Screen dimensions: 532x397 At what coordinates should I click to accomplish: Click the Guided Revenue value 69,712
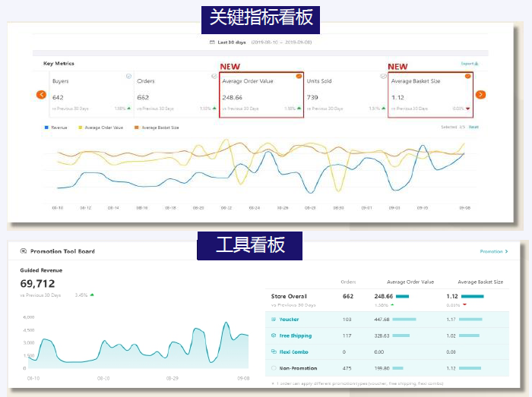click(38, 284)
